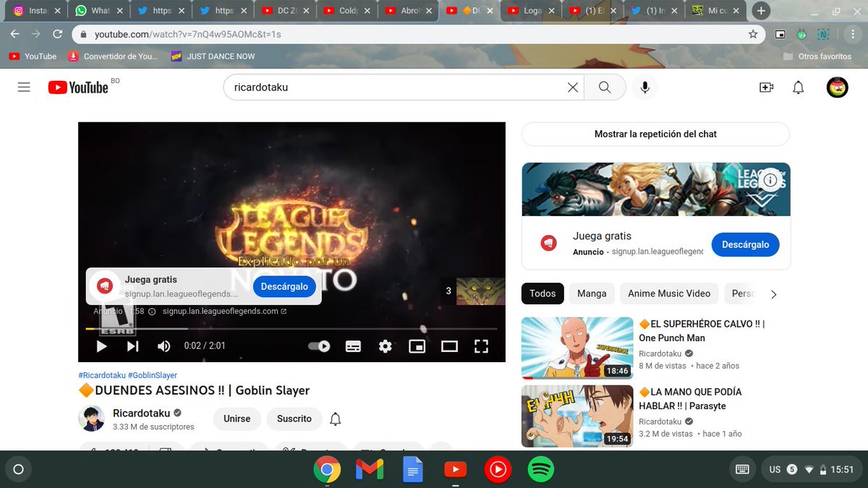Screen dimensions: 868x488
Task: Toggle subtitles captions button
Action: (x=353, y=346)
